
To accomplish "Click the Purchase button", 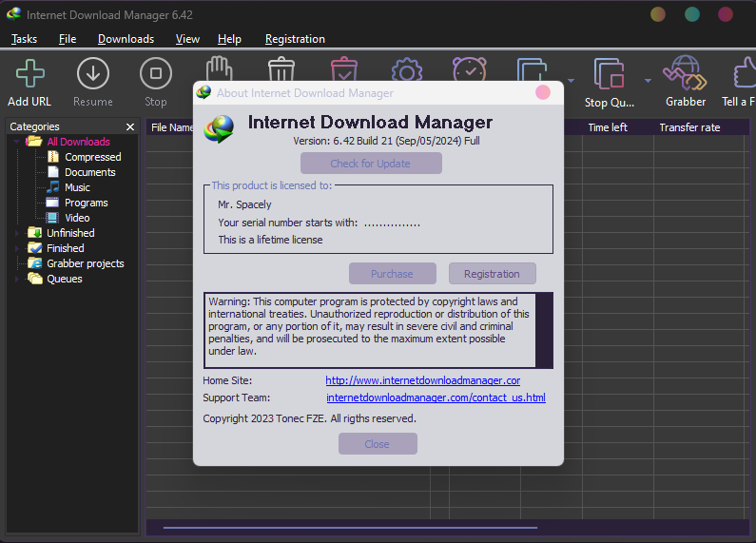I will 393,274.
